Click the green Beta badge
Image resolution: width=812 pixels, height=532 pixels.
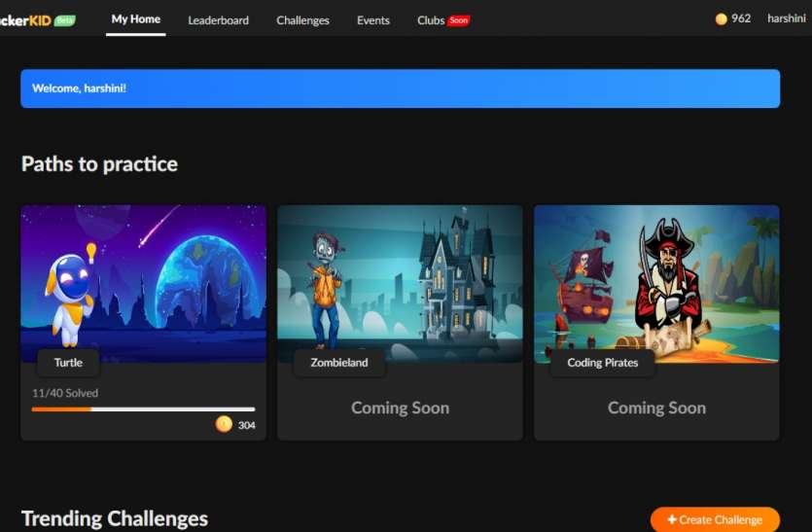pos(65,20)
